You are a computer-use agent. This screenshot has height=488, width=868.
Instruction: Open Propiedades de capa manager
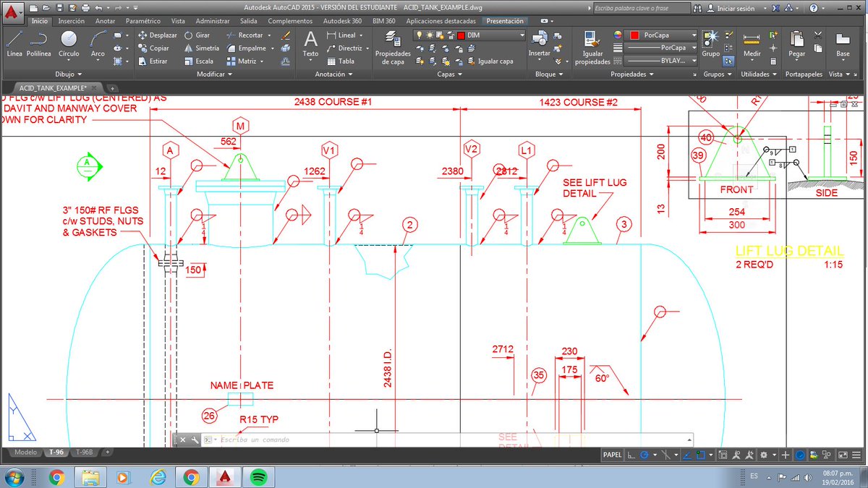(393, 48)
